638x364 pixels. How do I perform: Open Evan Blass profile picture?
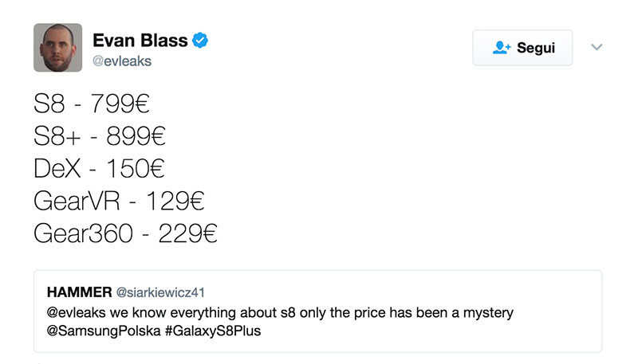(x=57, y=48)
